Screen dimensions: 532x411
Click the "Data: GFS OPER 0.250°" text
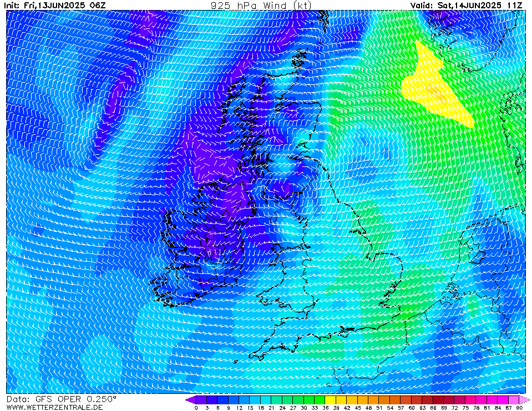[62, 399]
